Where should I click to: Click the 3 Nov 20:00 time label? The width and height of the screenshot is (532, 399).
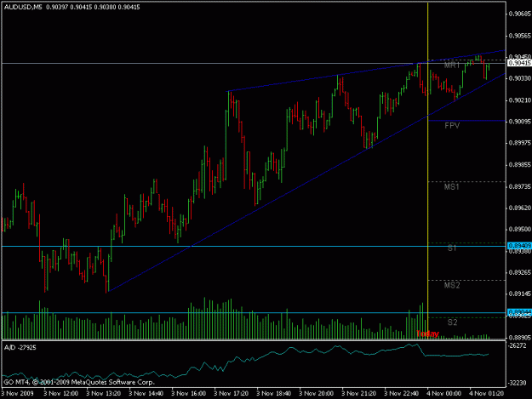316,394
